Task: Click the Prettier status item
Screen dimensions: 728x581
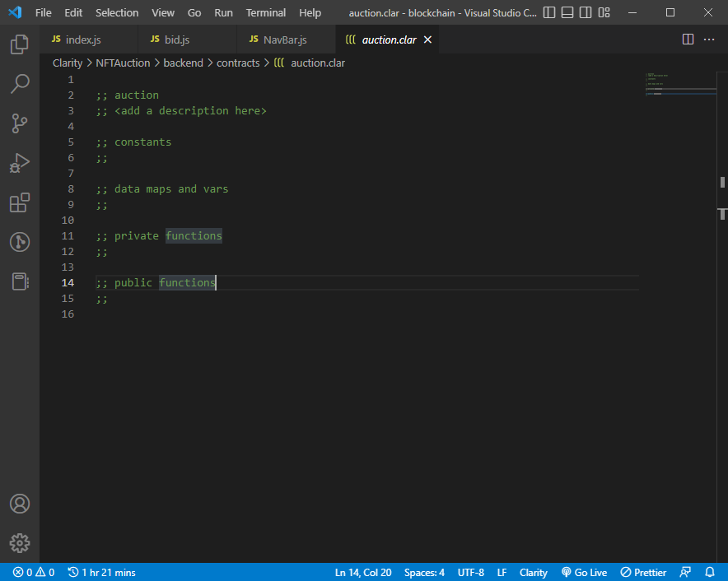Action: (x=643, y=572)
